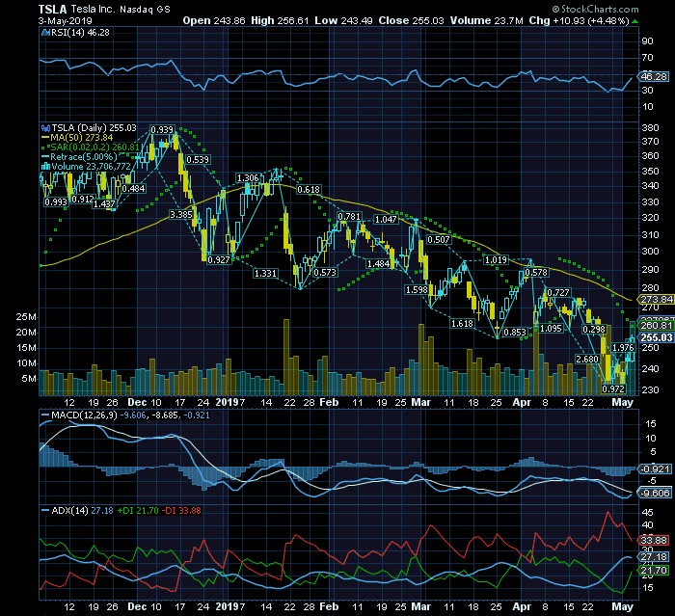The image size is (675, 616).
Task: Click the 'Close 255.03' header value
Action: (411, 20)
